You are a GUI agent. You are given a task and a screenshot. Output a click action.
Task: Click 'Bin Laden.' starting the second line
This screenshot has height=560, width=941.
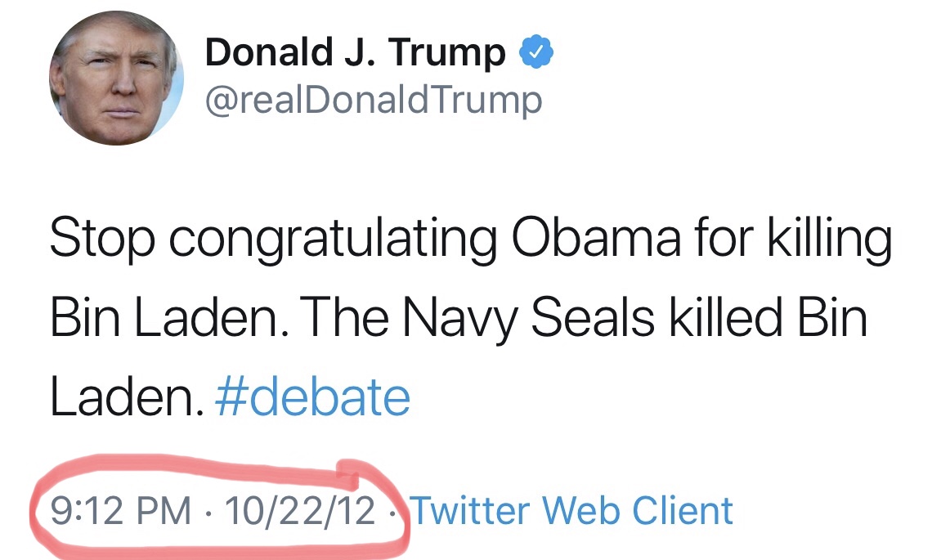[165, 317]
